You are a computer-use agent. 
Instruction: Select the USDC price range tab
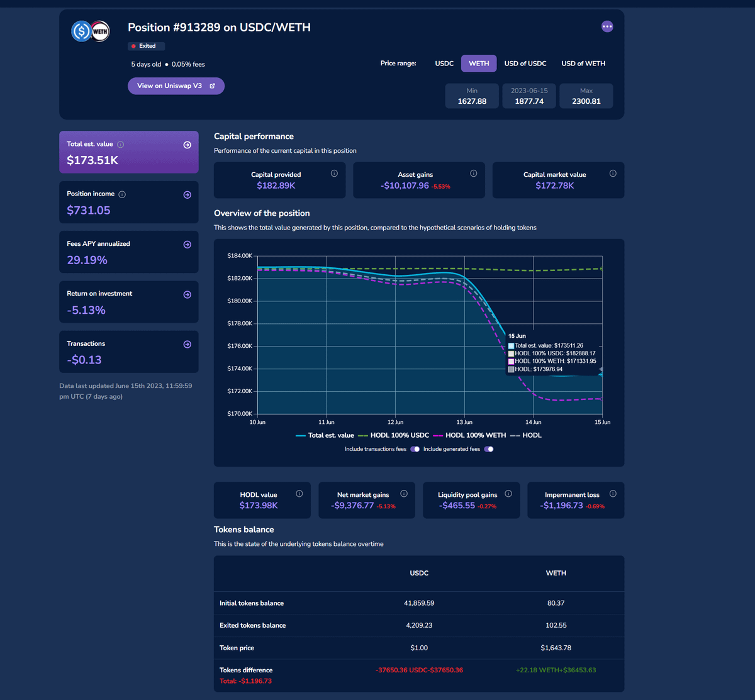click(444, 64)
